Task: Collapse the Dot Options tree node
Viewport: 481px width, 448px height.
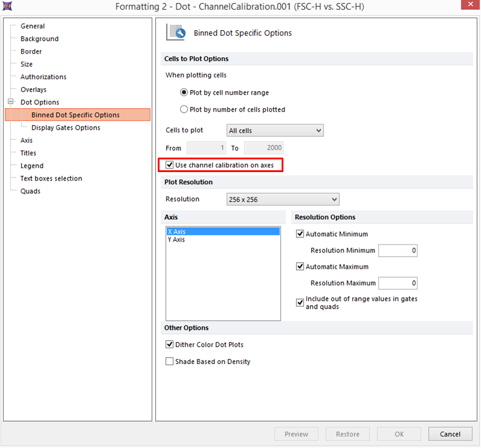Action: click(10, 102)
